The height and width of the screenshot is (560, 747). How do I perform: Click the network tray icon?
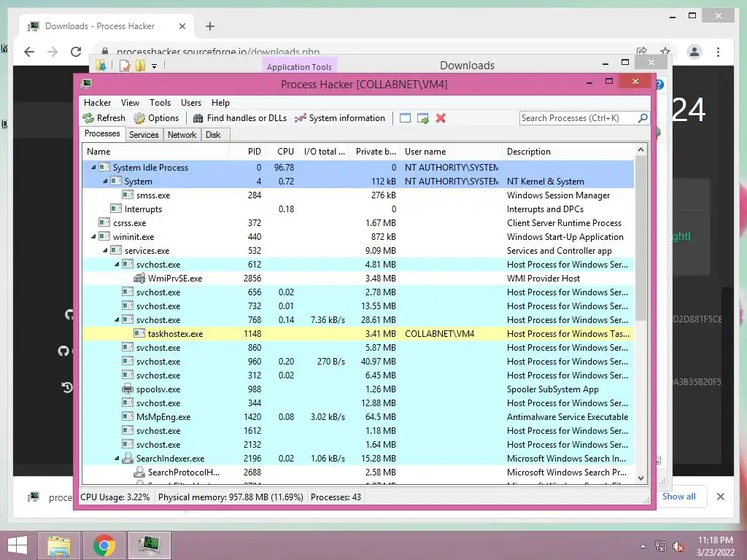[x=661, y=546]
